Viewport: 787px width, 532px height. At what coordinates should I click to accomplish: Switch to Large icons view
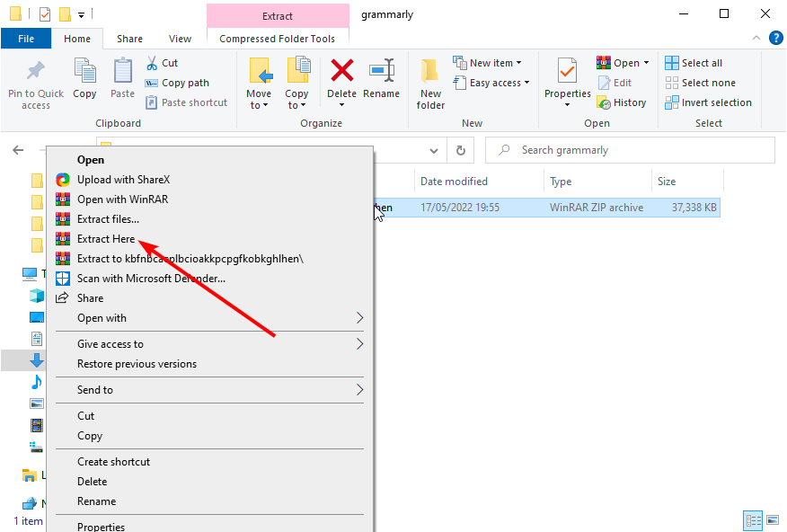pos(773,521)
